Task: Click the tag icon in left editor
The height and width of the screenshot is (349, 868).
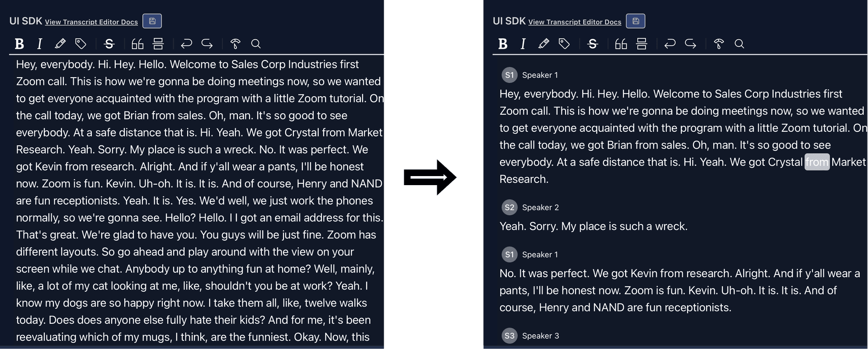Action: [80, 44]
